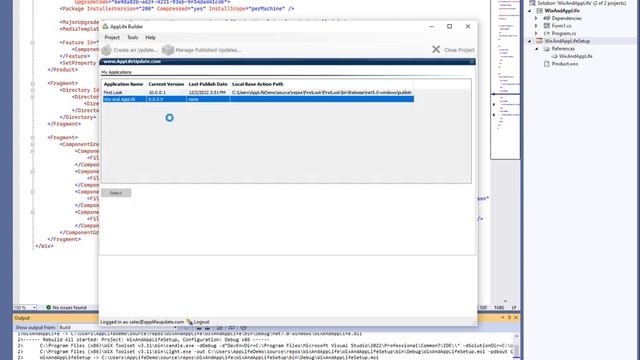Click the Output panel title tab

click(x=22, y=318)
